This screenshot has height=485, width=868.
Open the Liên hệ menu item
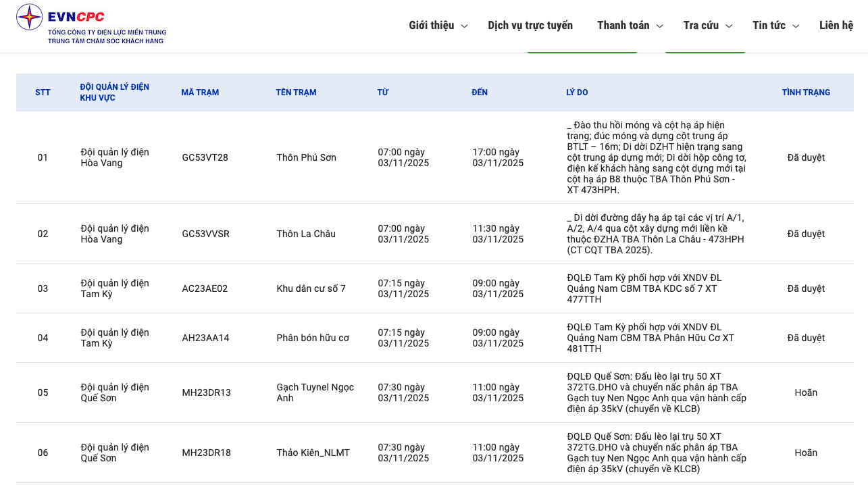coord(836,25)
